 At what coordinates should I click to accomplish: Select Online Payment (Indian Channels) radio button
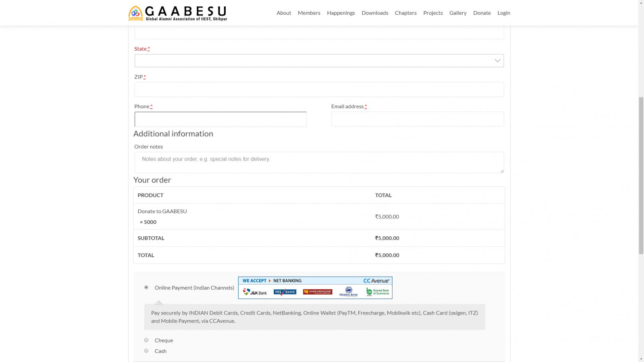point(146,287)
